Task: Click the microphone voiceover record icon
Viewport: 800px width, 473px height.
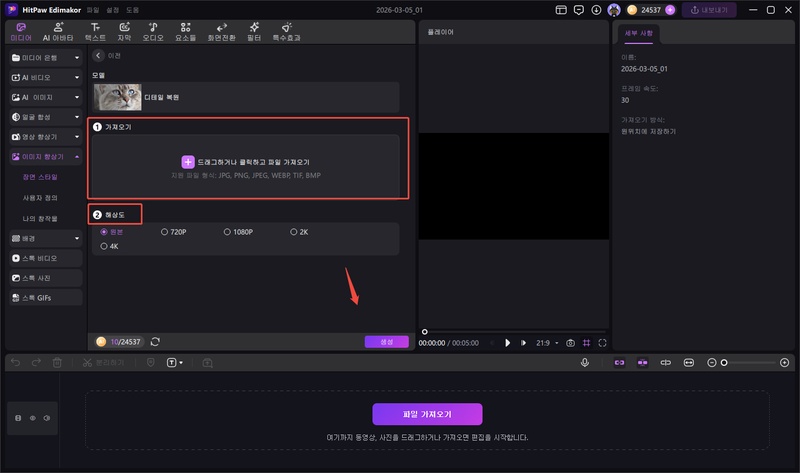Action: coord(585,362)
